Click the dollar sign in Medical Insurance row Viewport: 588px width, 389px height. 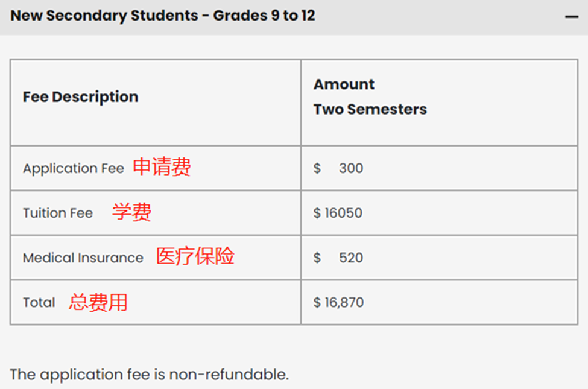317,258
